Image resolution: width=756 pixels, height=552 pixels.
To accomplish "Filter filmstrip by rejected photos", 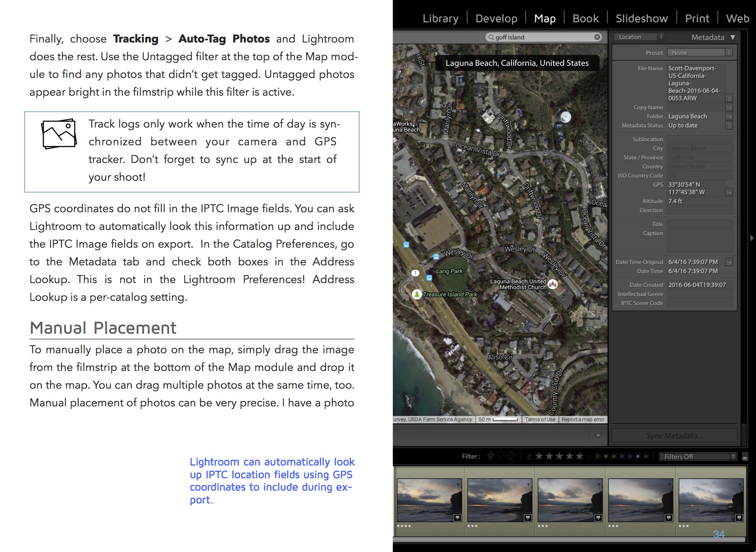I will click(x=511, y=456).
